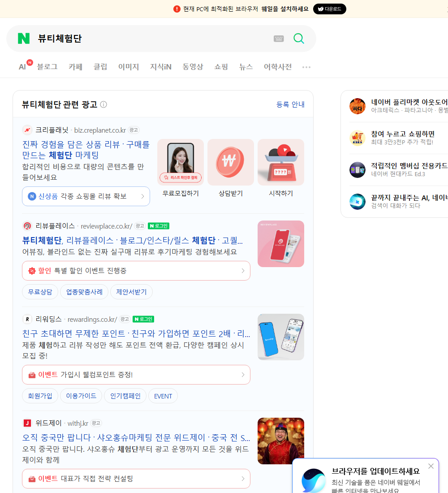This screenshot has width=448, height=493.
Task: Switch to the 카페 tab
Action: click(75, 67)
